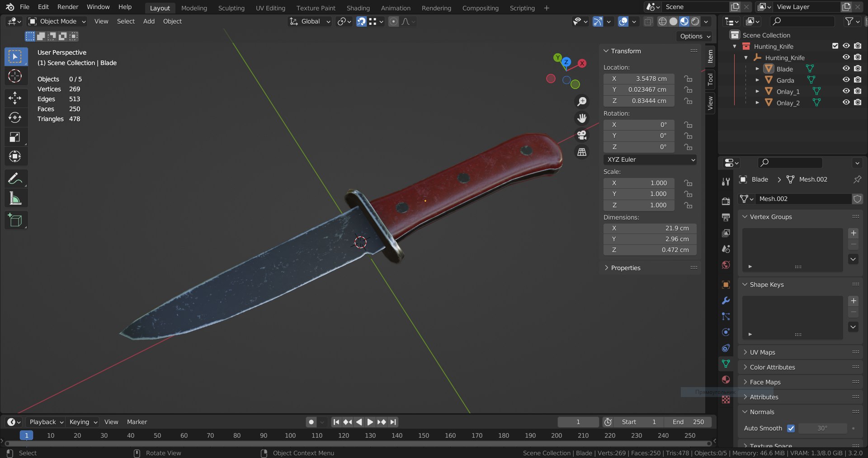868x458 pixels.
Task: Open Material properties tab icon
Action: tap(726, 379)
